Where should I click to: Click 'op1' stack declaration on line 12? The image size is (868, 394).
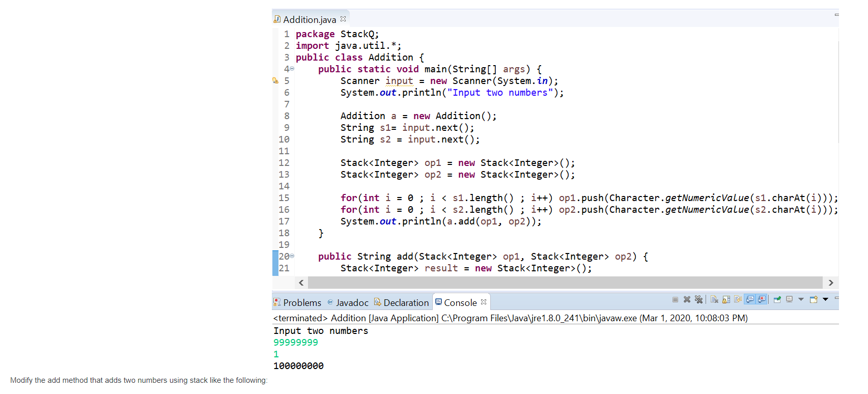(433, 163)
